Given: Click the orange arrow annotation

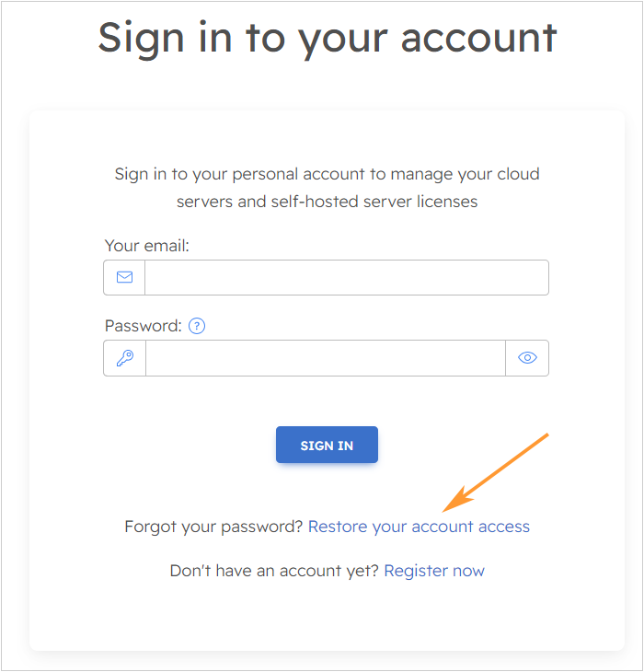Looking at the screenshot, I should [x=497, y=471].
